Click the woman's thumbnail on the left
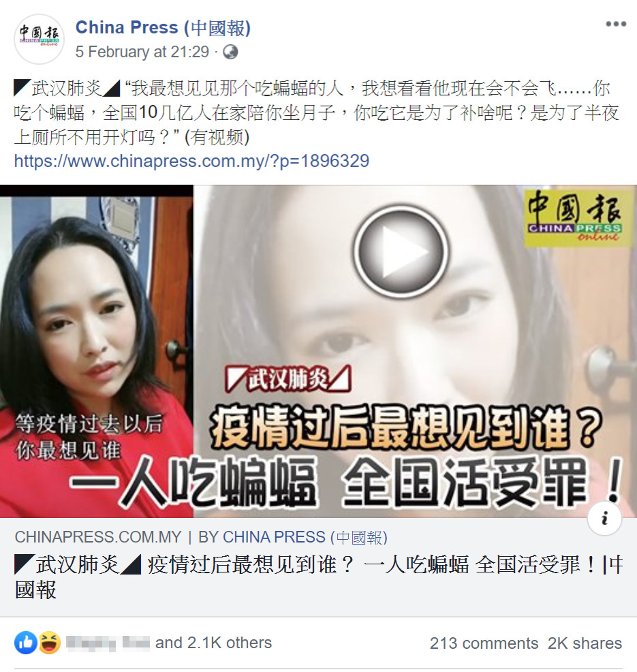 coord(96,351)
